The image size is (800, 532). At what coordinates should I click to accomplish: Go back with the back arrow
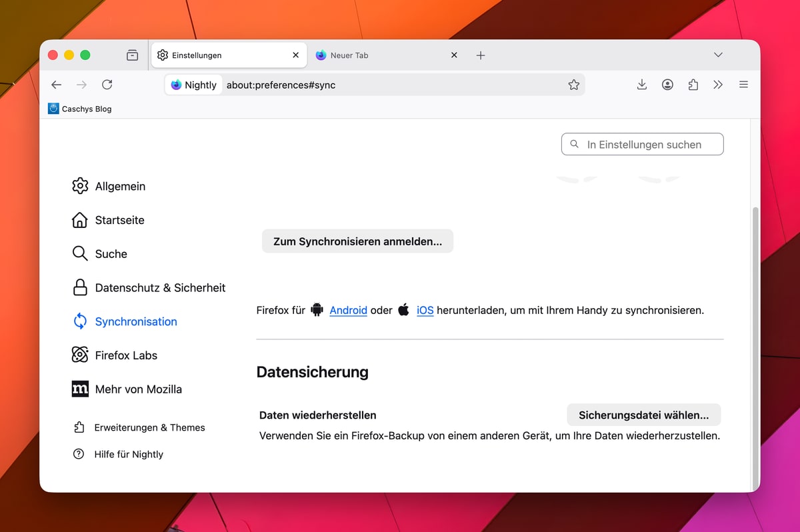click(x=57, y=85)
